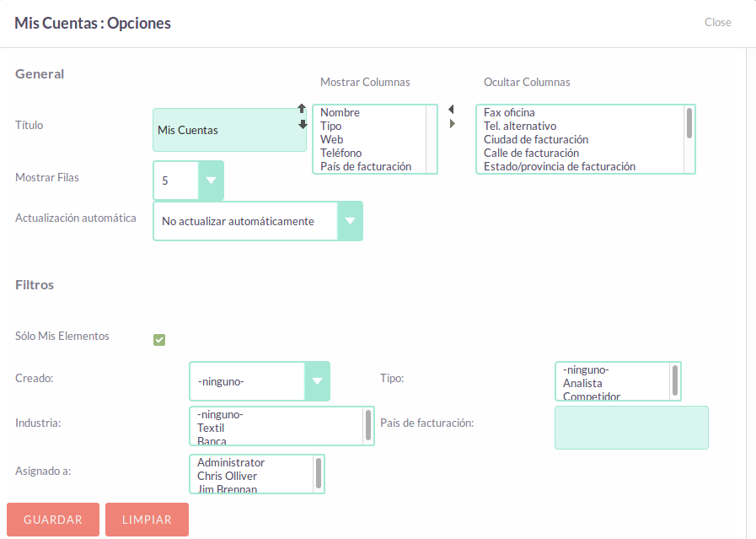Click the left arrow between column lists
The height and width of the screenshot is (539, 756).
pos(451,110)
